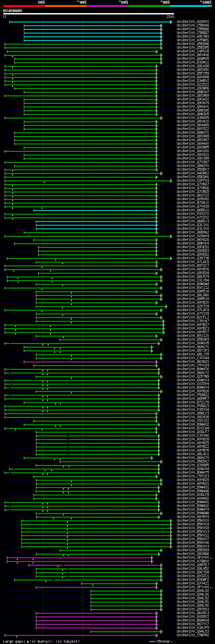This screenshot has width=215, height=644.
Task: Click the label UniRef100_B5KV03
Action: pos(193,546)
